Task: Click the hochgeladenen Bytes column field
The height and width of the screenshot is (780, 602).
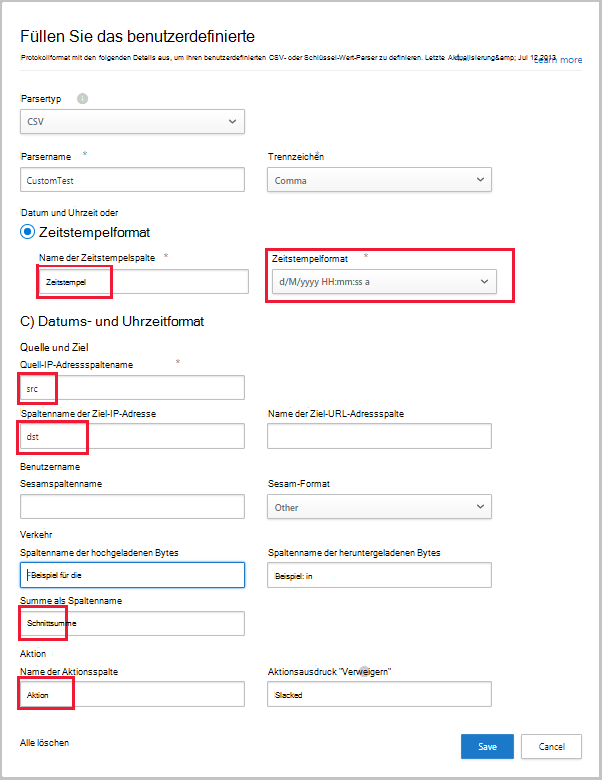Action: click(x=132, y=575)
